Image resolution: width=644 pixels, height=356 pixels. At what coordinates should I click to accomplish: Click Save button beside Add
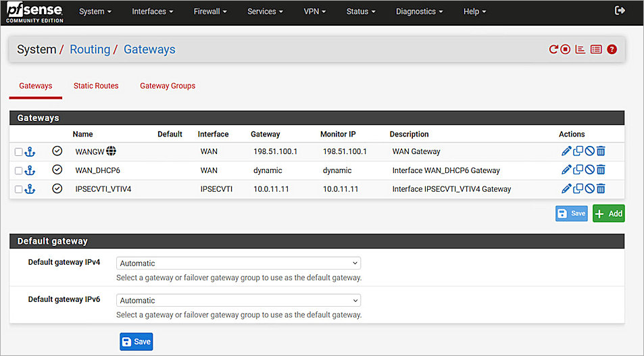(x=572, y=213)
